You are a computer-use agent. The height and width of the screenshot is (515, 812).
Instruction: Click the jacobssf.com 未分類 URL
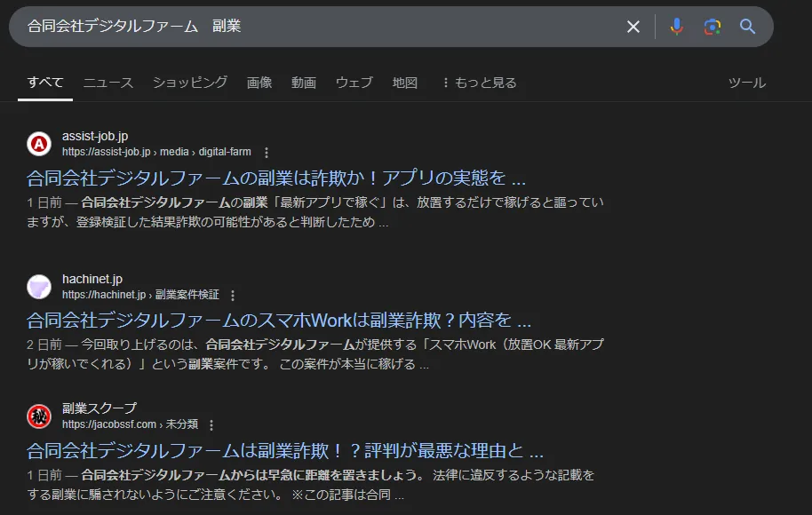pyautogui.click(x=130, y=424)
